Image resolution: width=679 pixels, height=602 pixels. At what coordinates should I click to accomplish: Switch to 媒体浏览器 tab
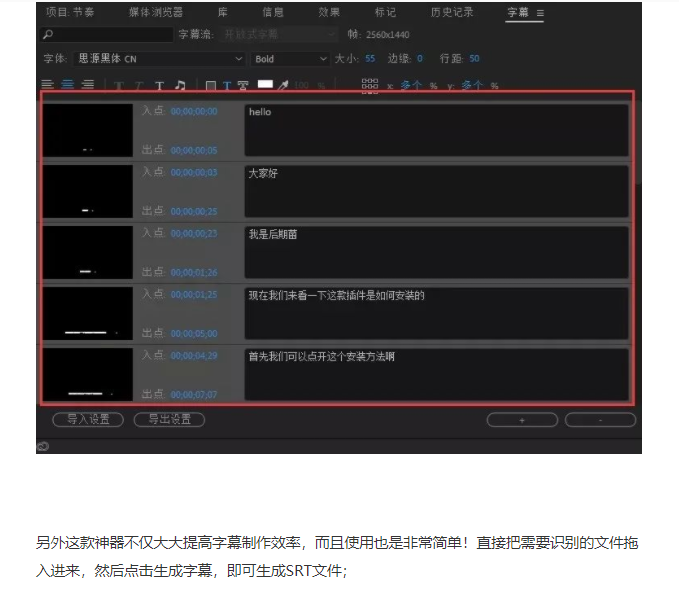pyautogui.click(x=155, y=12)
